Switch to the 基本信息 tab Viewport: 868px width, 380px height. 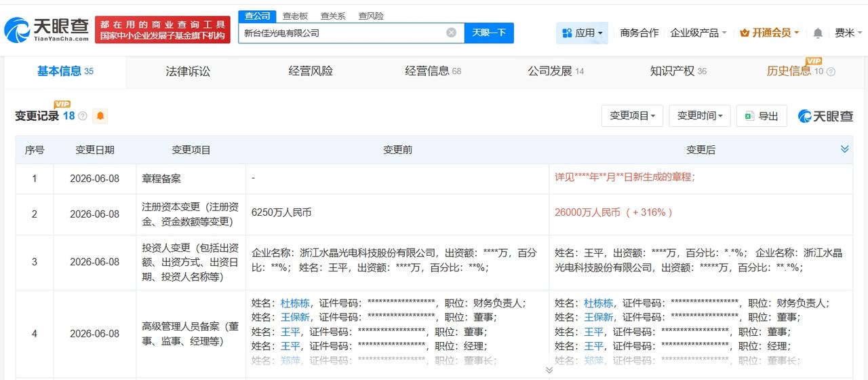(x=65, y=71)
